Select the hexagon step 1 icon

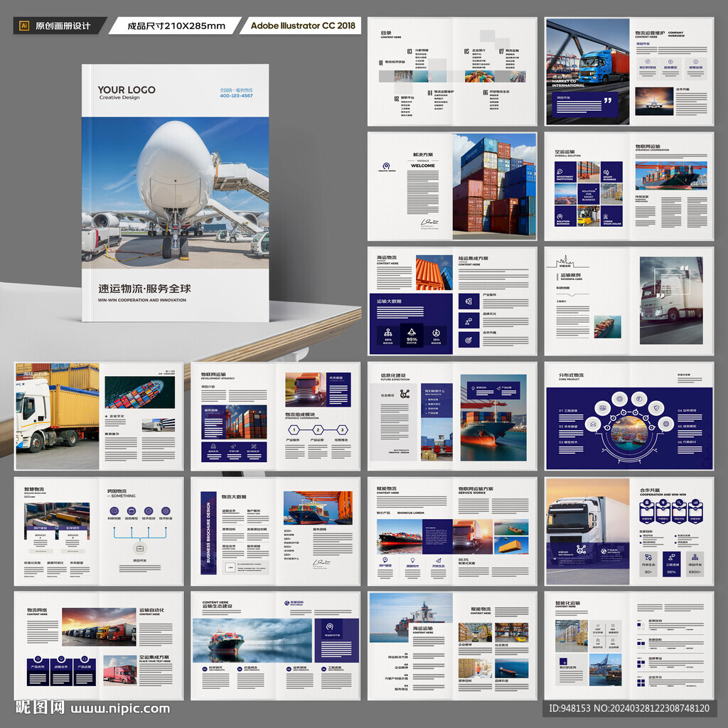294,429
